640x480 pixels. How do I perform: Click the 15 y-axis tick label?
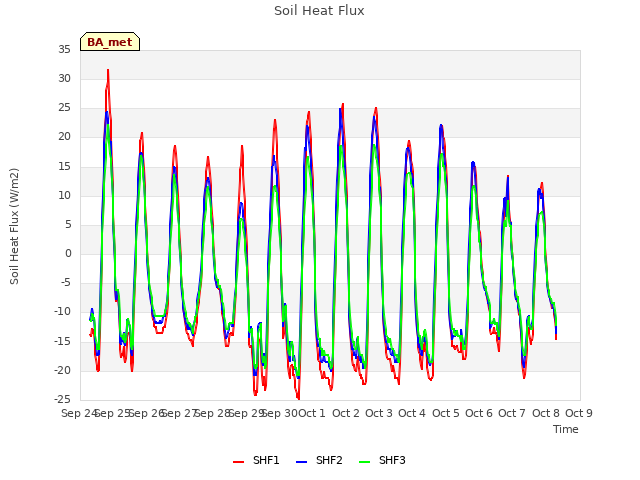[x=64, y=166]
